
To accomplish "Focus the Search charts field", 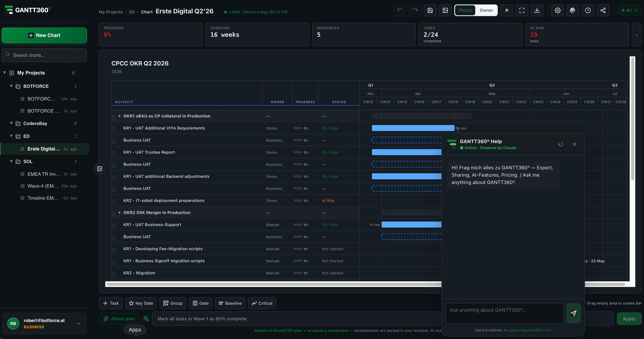I will [x=44, y=55].
